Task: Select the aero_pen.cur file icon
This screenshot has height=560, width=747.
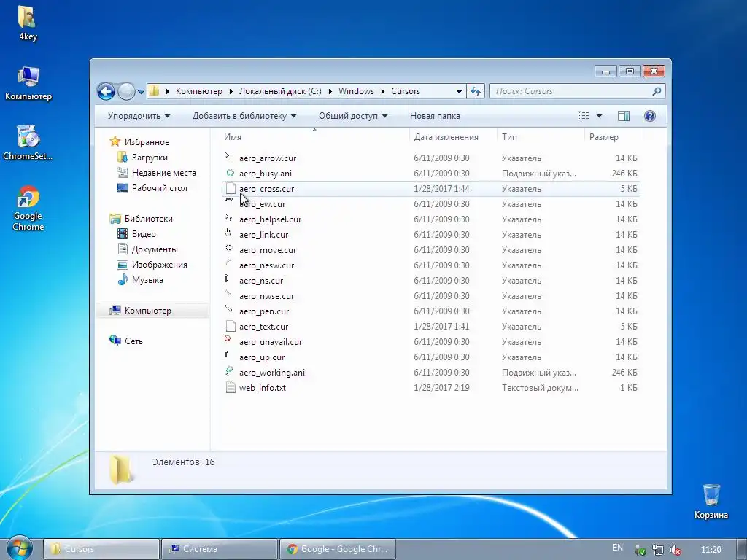Action: (x=229, y=310)
